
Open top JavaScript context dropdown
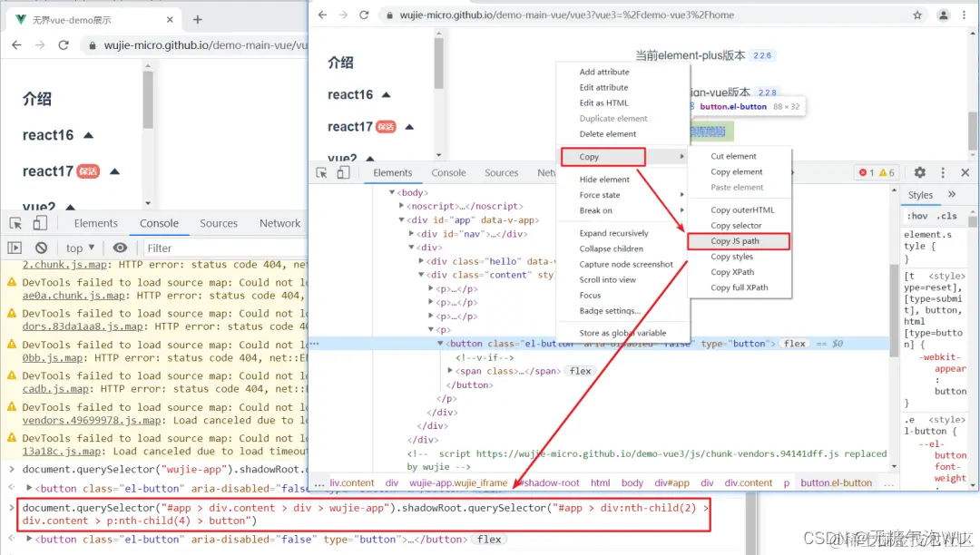point(80,248)
